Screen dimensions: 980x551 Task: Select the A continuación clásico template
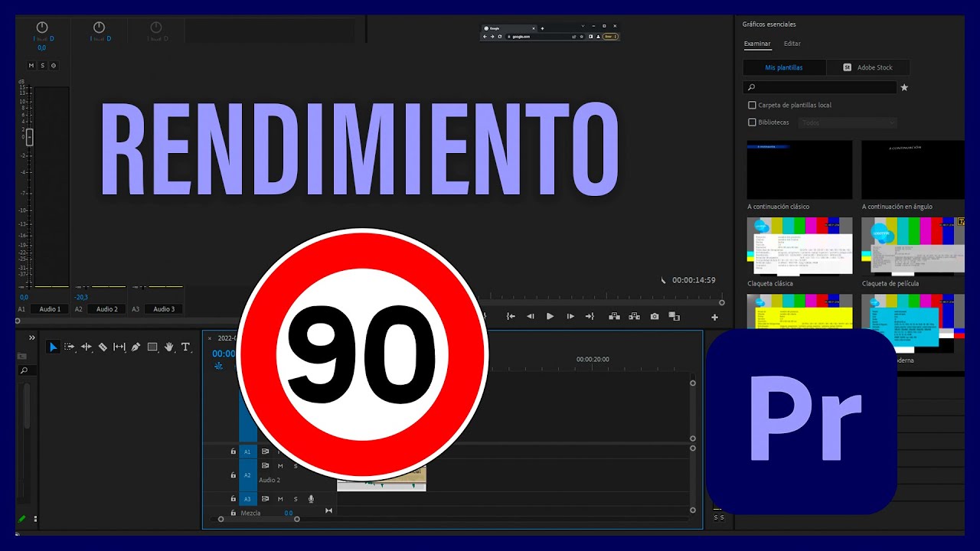coord(799,170)
